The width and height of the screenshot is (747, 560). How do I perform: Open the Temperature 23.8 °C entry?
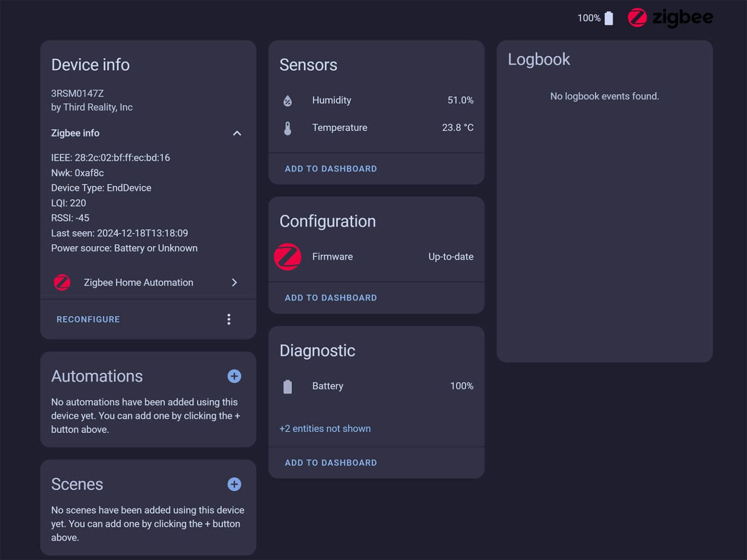pyautogui.click(x=457, y=127)
